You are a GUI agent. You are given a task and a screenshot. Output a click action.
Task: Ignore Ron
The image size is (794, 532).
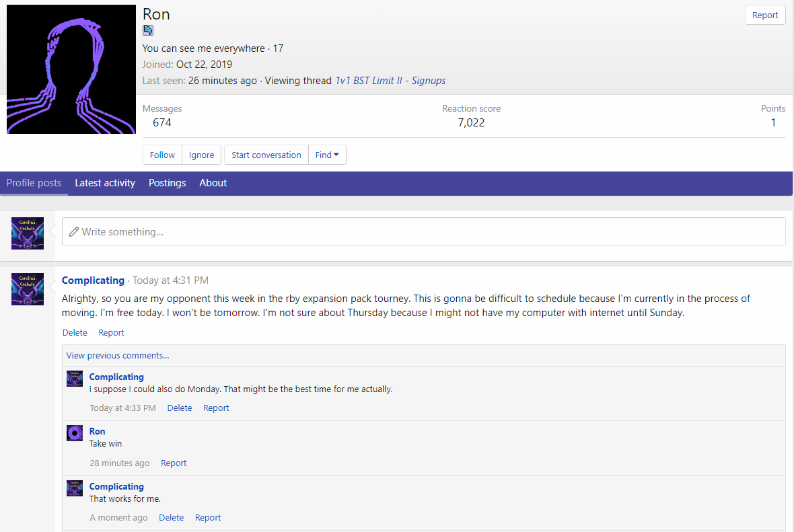pos(202,155)
